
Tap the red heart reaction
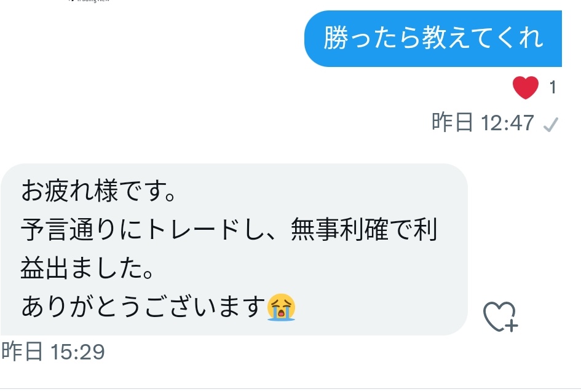coord(526,87)
